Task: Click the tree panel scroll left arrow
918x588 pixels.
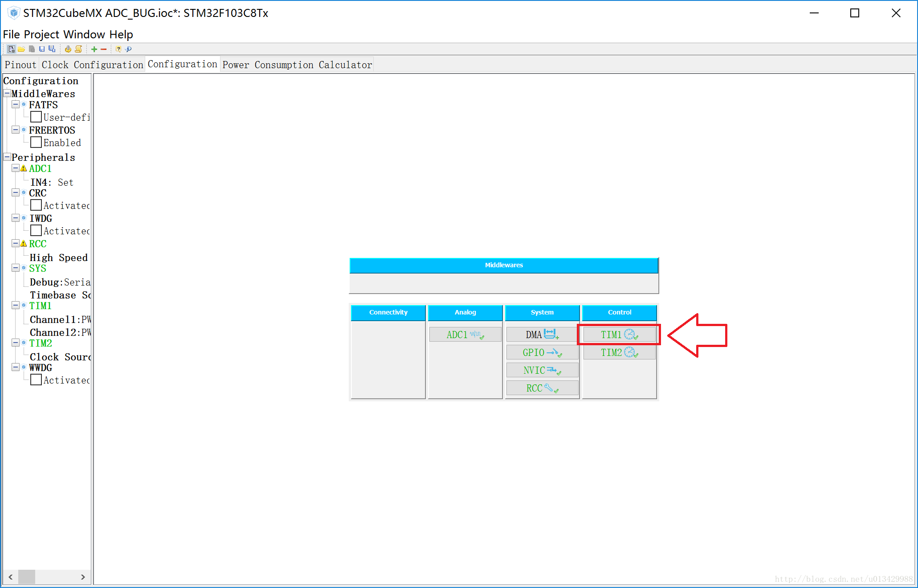Action: (x=11, y=577)
